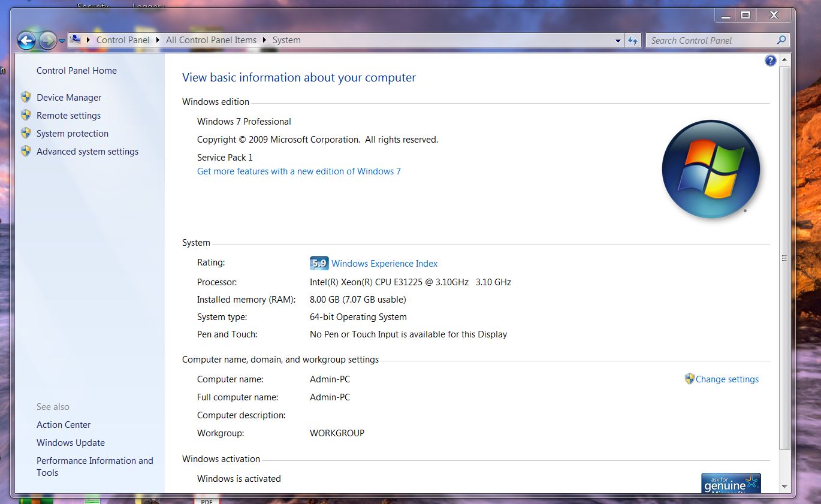Click the computer icon in the address bar

pos(76,40)
